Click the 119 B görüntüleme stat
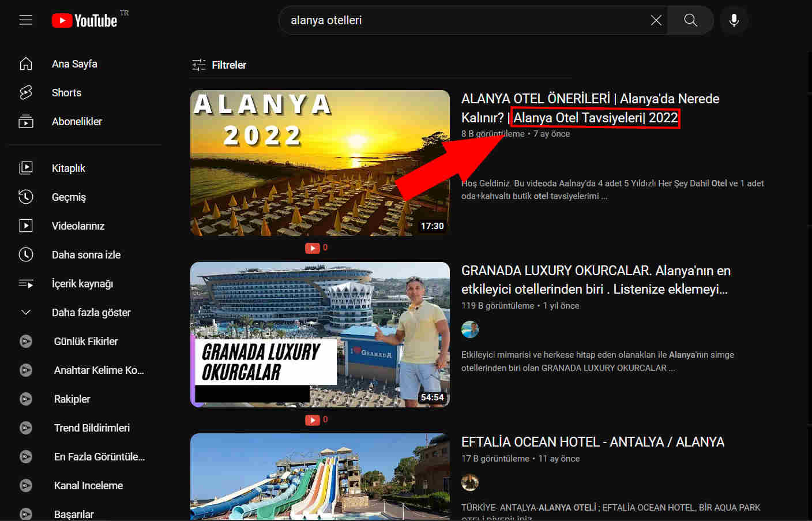Viewport: 812px width, 521px height. (498, 305)
